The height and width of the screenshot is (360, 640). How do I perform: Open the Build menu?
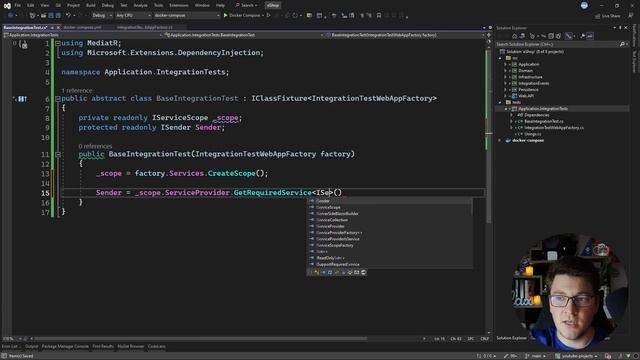[91, 5]
